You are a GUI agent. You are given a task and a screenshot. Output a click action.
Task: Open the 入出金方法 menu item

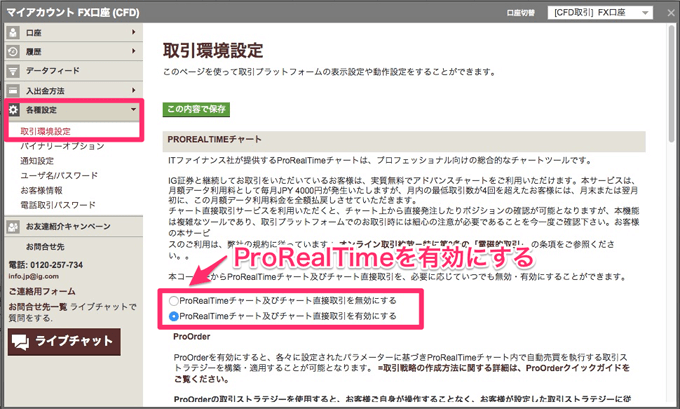(x=74, y=91)
